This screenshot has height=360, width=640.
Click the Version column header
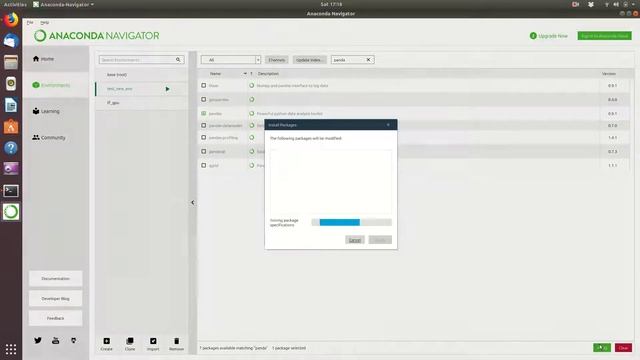[609, 73]
